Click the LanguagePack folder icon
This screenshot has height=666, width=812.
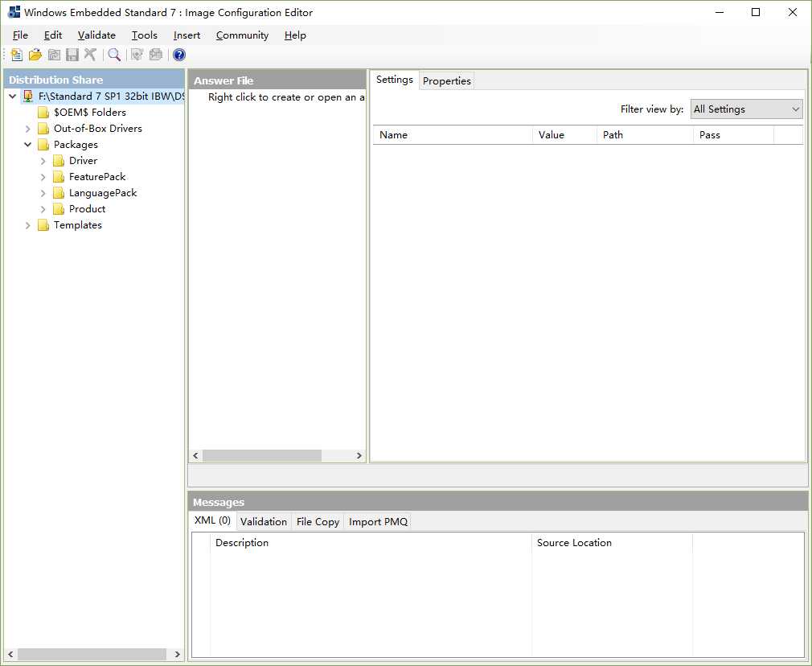tap(59, 193)
